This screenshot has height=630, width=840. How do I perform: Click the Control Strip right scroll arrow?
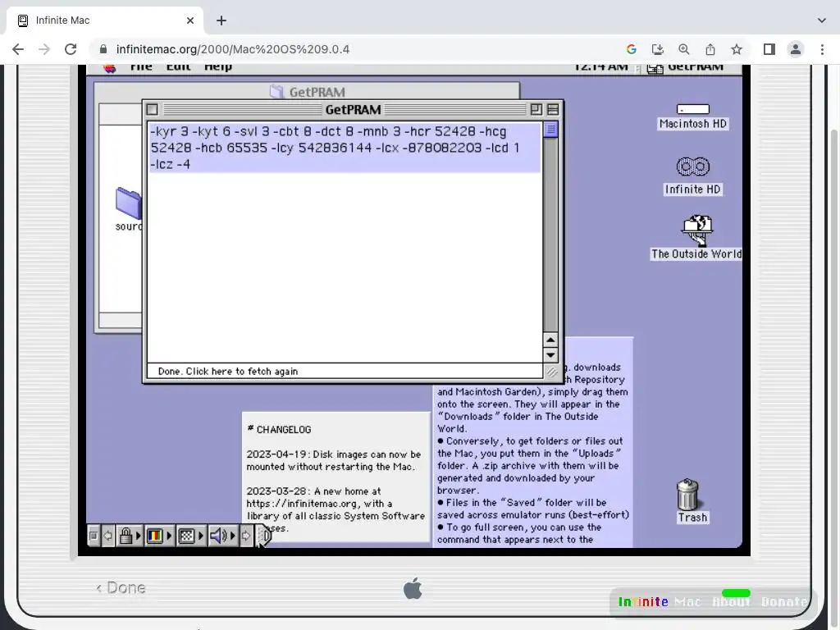click(x=246, y=535)
